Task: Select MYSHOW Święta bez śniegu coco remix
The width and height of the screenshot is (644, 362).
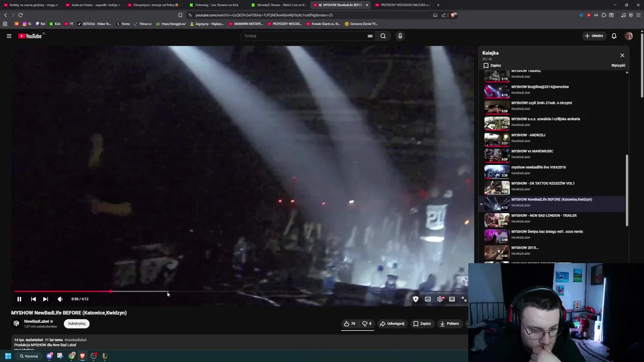Action: [x=553, y=235]
